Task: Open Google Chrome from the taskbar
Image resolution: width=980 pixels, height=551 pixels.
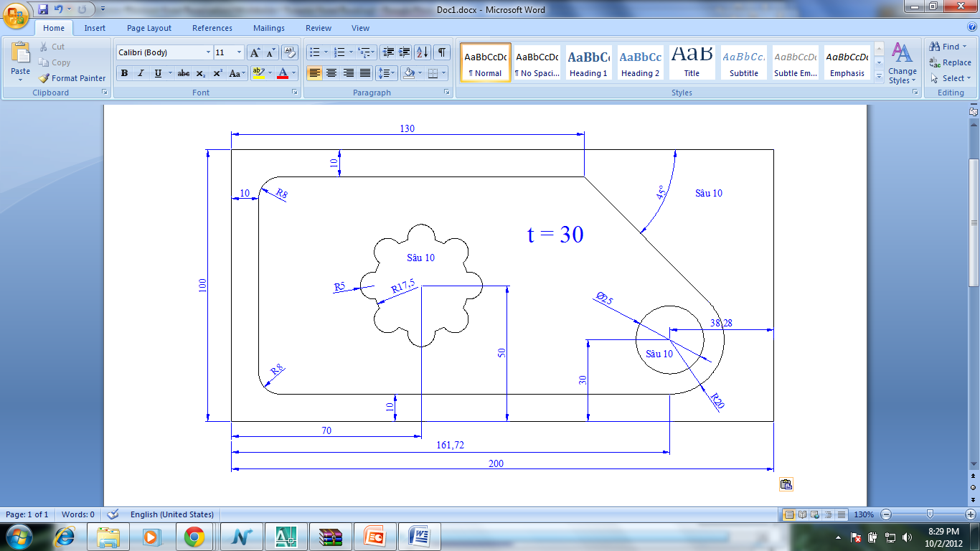Action: pyautogui.click(x=194, y=537)
